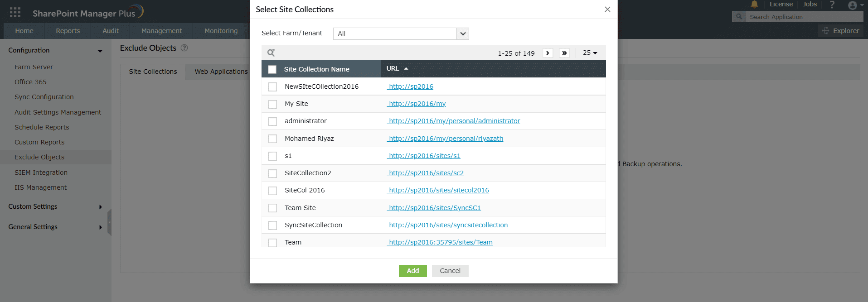Switch to the Web Applications tab
The height and width of the screenshot is (302, 868).
point(221,72)
